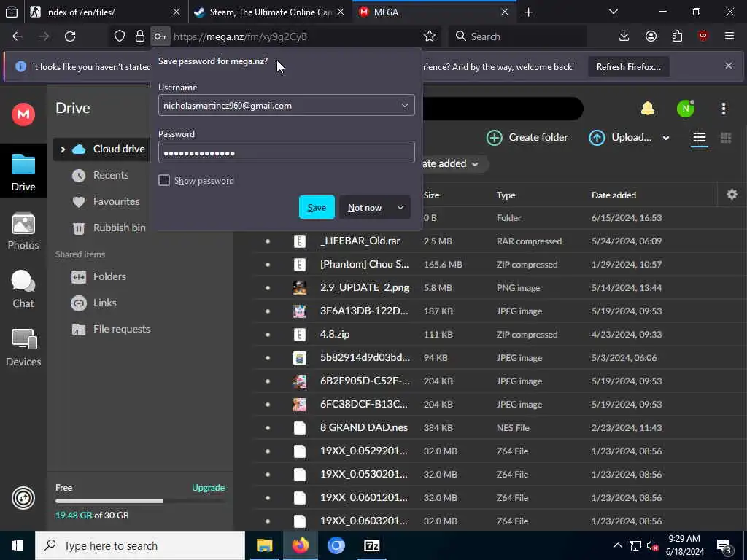Viewport: 747px width, 560px height.
Task: Switch to the Steam tab
Action: point(270,12)
